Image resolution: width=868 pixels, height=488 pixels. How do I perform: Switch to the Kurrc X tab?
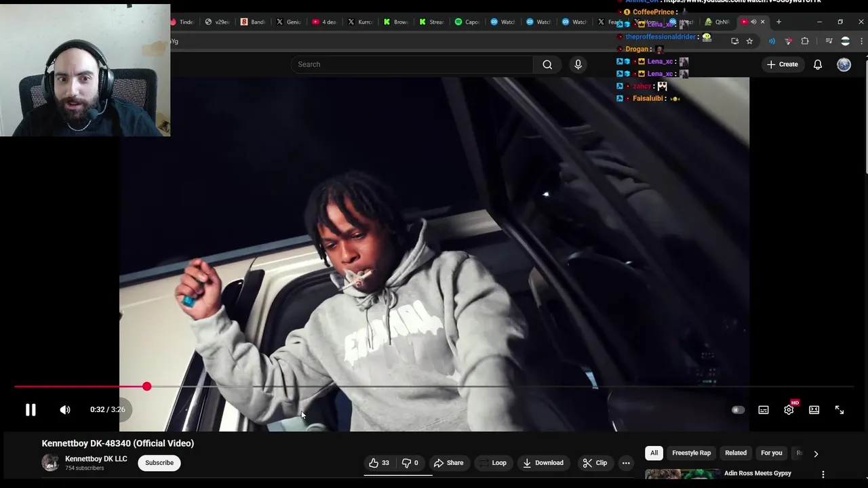[x=359, y=22]
